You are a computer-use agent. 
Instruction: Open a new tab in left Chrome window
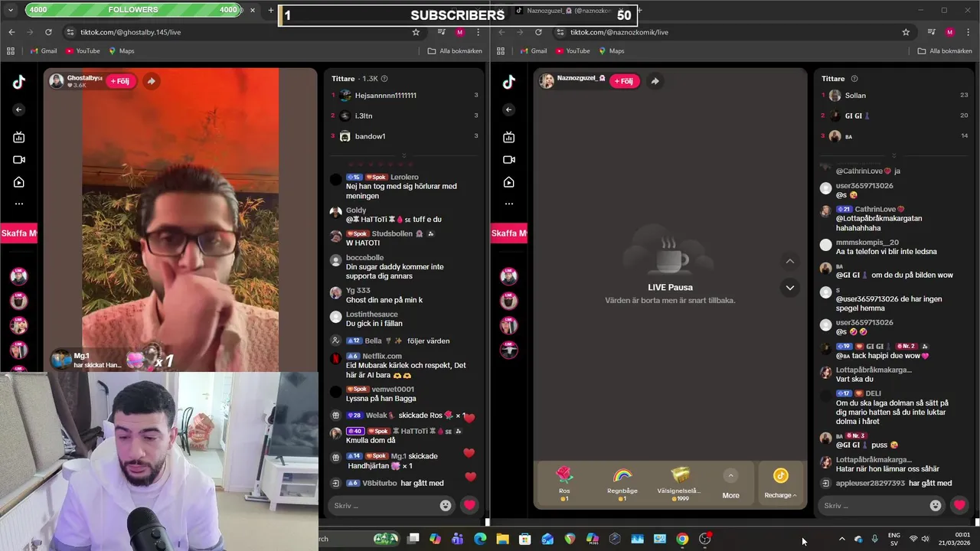270,11
